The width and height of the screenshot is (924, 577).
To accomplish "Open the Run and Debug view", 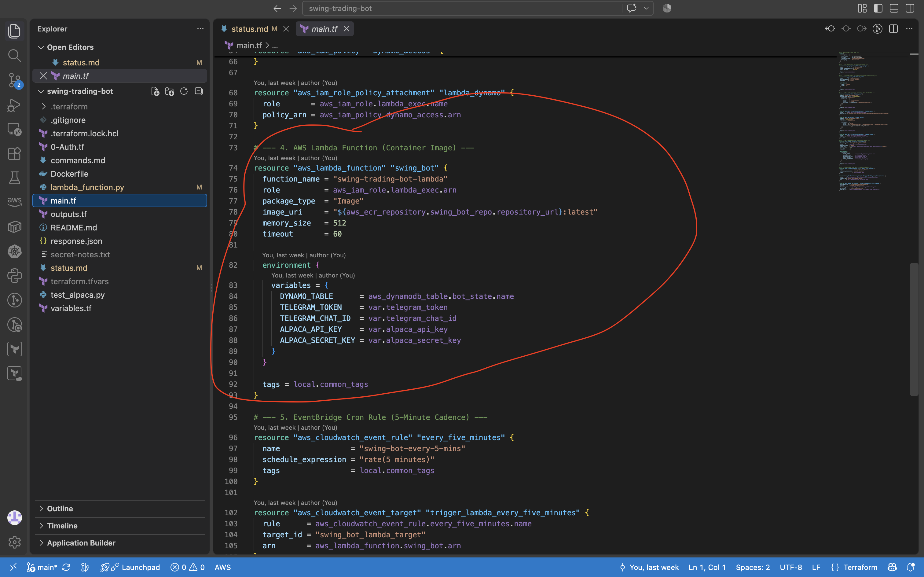I will (14, 105).
